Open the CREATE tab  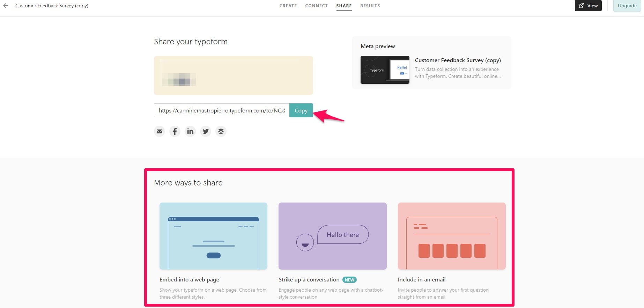[288, 6]
